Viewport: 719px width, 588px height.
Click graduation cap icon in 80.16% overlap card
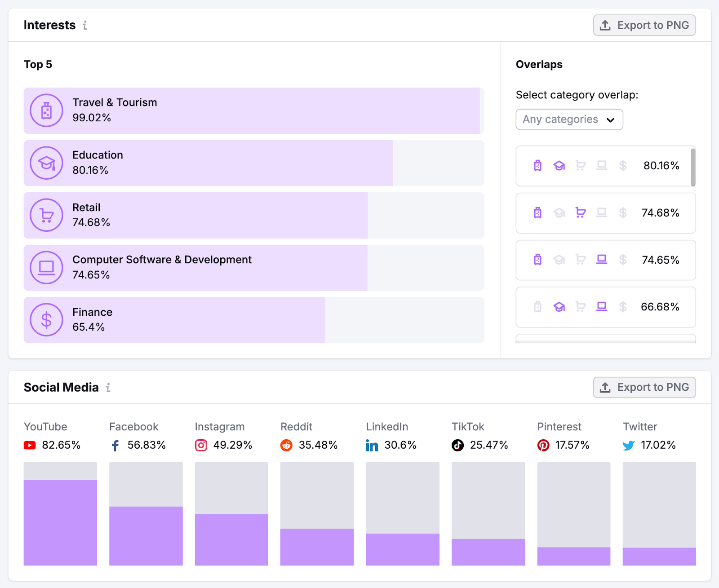coord(559,166)
